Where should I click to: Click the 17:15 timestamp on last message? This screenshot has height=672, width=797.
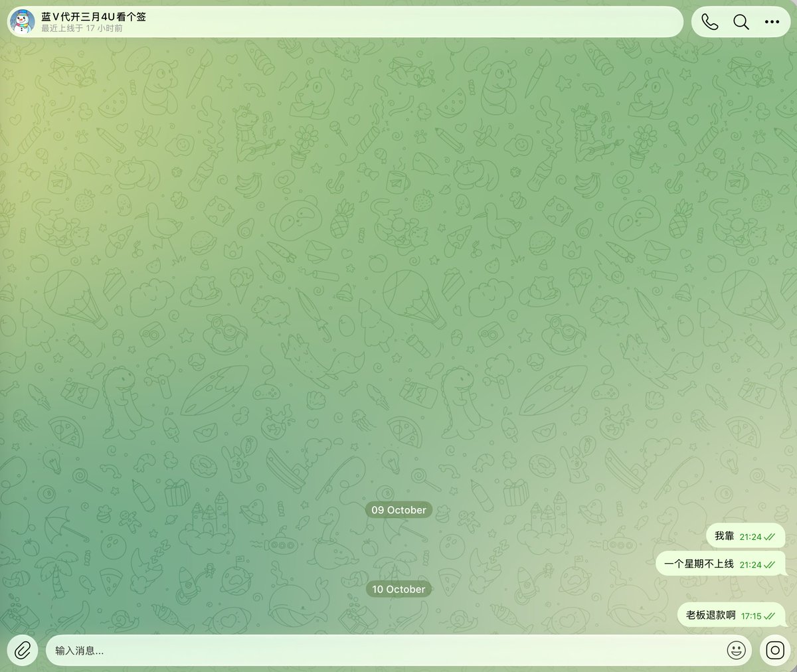coord(751,616)
